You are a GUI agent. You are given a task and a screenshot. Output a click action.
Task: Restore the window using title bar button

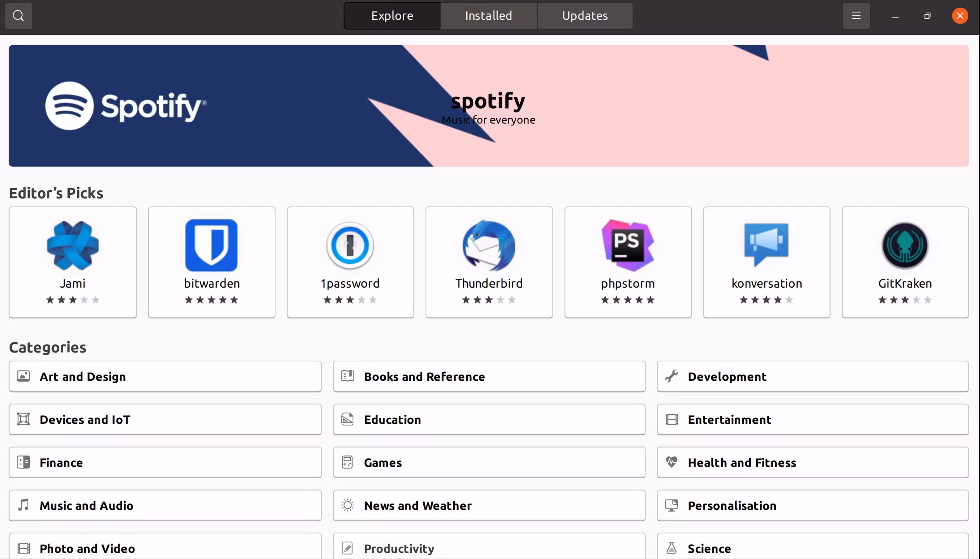[927, 16]
